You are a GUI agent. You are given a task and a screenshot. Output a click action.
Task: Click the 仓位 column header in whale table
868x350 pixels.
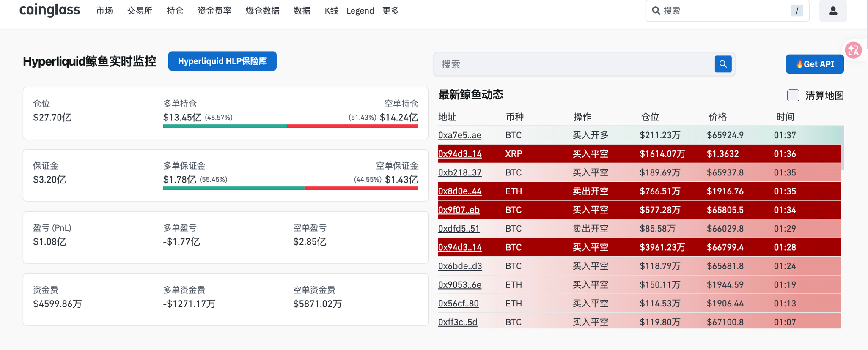point(650,117)
